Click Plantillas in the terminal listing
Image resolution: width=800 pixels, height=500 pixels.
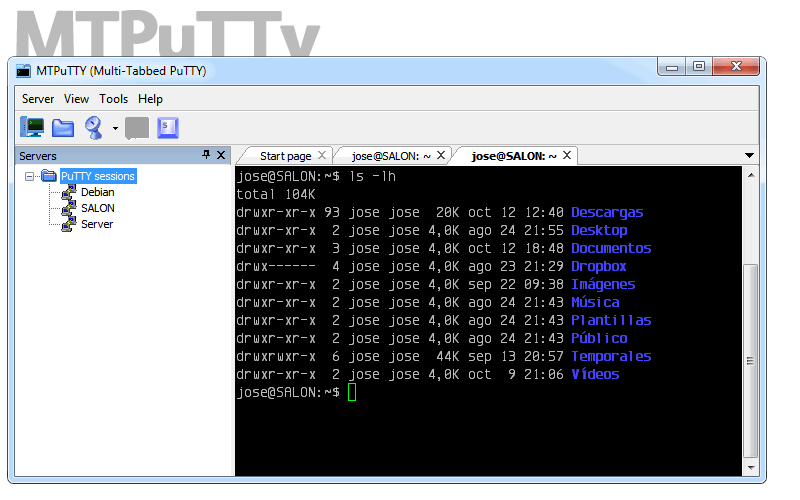pyautogui.click(x=611, y=320)
